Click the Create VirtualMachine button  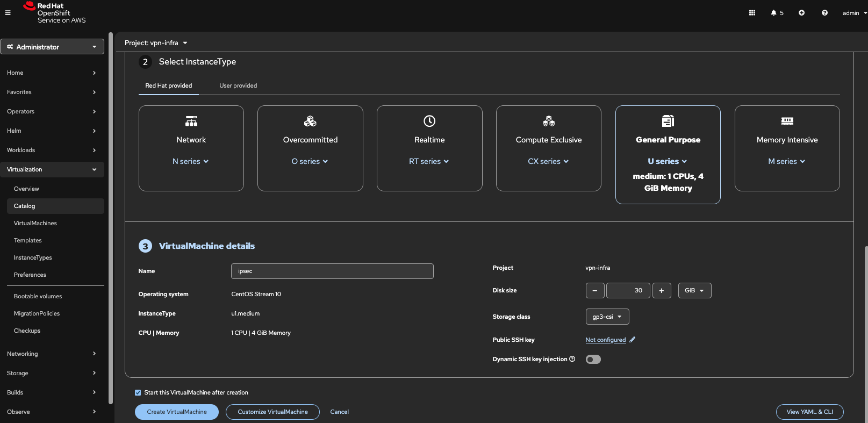point(176,412)
